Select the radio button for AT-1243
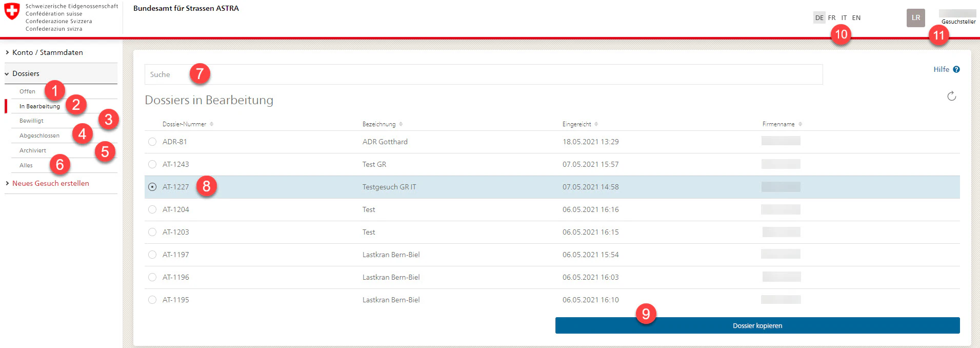This screenshot has width=980, height=348. point(152,164)
